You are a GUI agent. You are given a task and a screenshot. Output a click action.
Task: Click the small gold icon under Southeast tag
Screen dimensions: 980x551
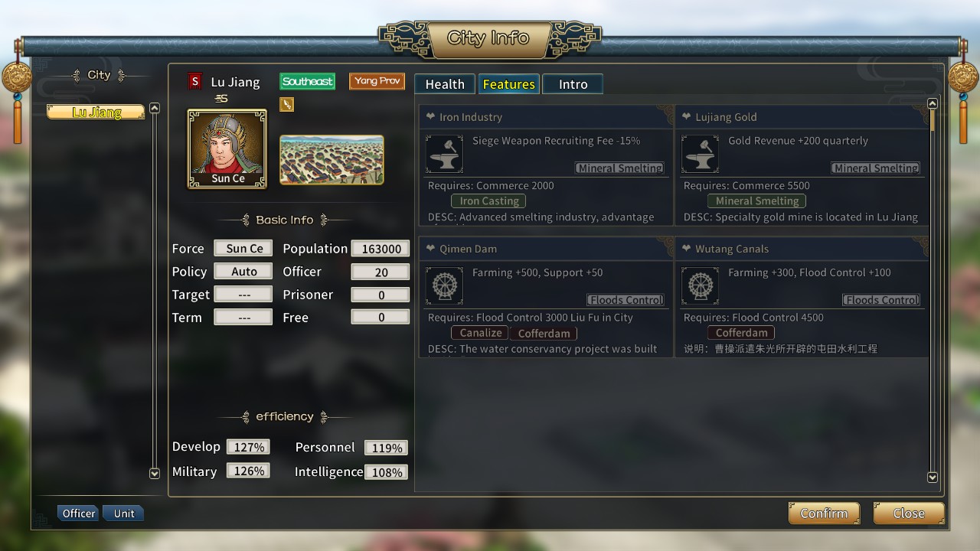tap(286, 104)
